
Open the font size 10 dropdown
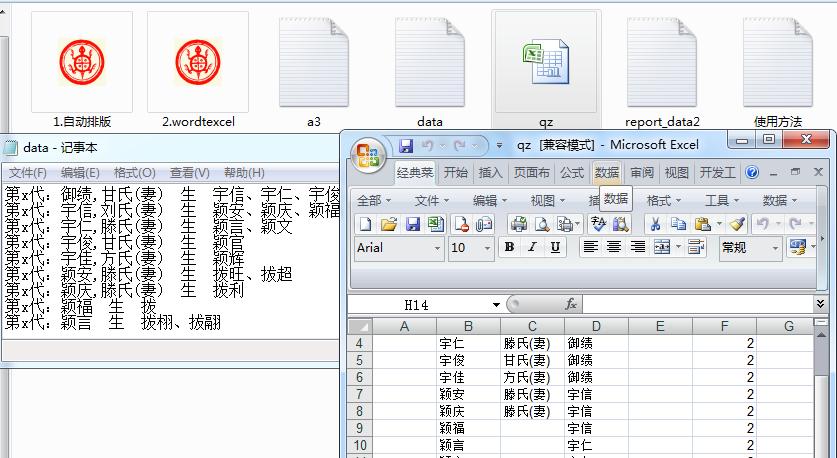[487, 248]
